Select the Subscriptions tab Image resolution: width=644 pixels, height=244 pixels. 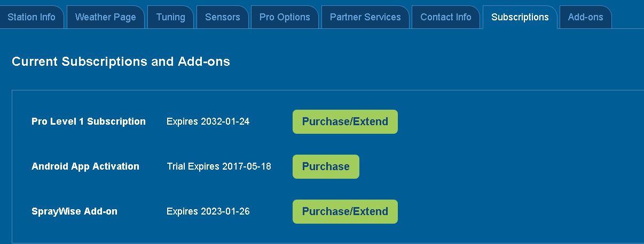point(520,17)
